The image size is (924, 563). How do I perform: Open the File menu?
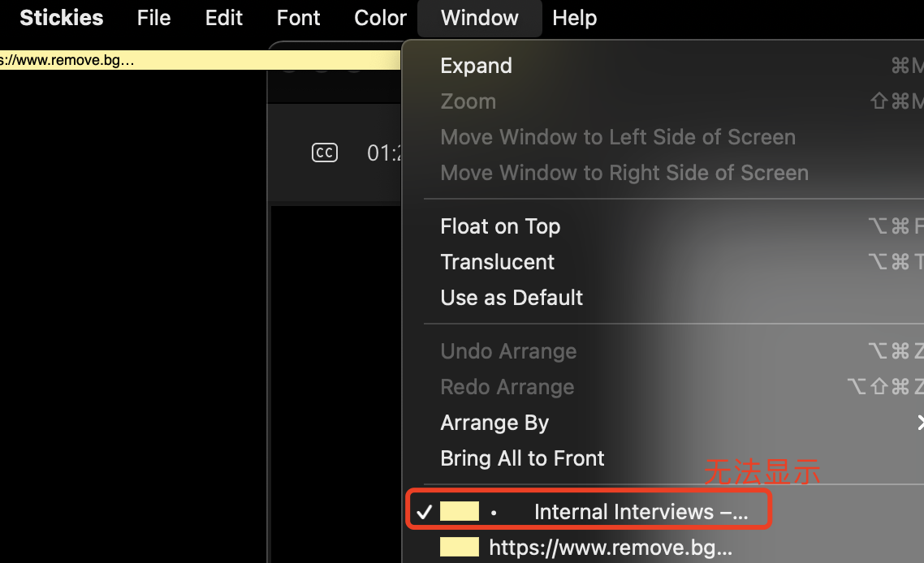coord(153,18)
